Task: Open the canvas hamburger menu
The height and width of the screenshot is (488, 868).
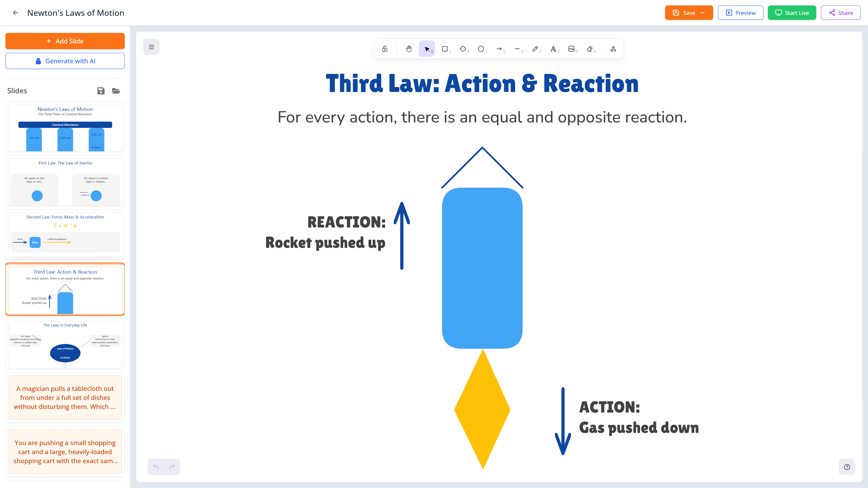Action: pyautogui.click(x=151, y=47)
